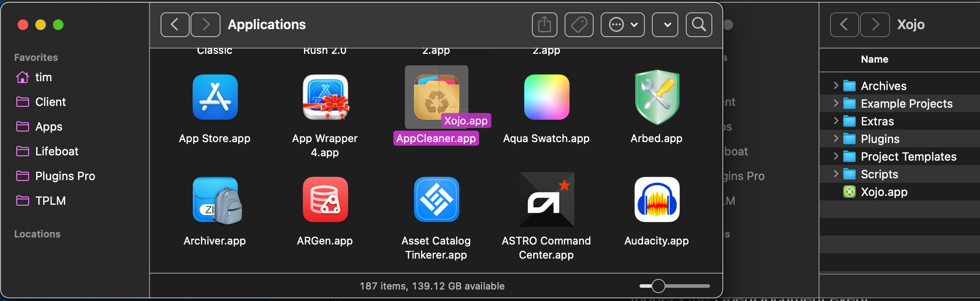980x301 pixels.
Task: Go back in Xojo window
Action: (844, 25)
